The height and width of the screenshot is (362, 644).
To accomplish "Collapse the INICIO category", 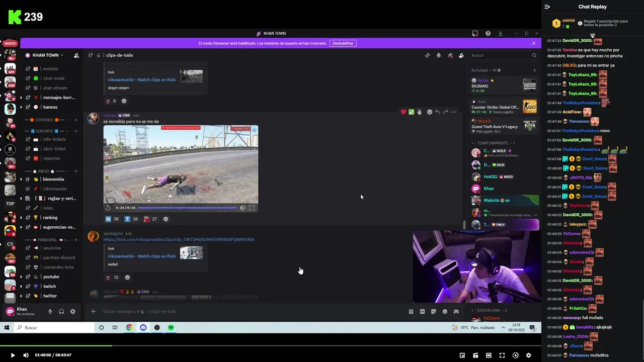I will 46,171.
